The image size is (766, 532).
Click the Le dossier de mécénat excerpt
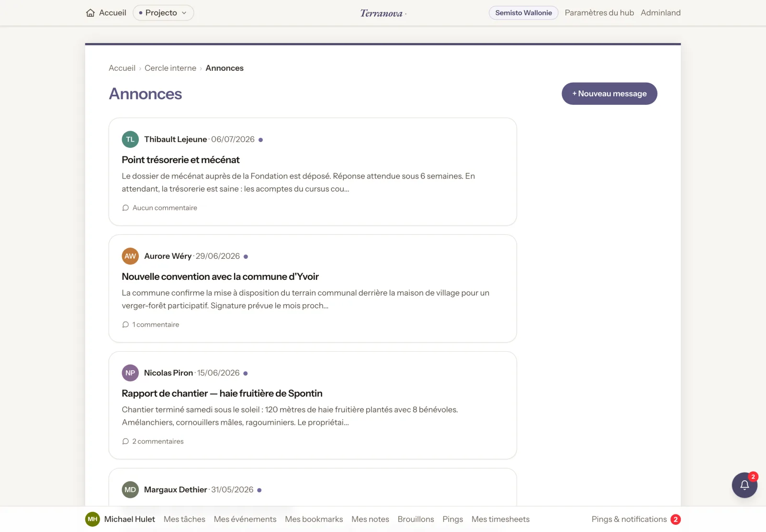click(298, 182)
